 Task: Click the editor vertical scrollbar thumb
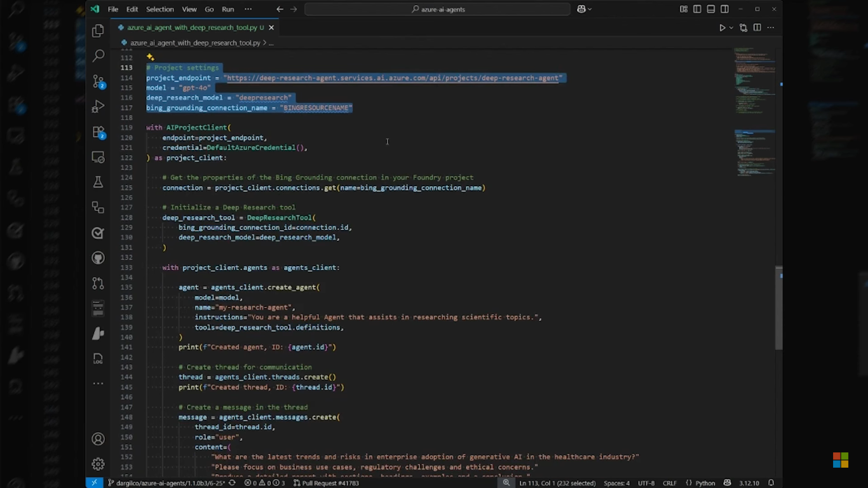(x=778, y=308)
